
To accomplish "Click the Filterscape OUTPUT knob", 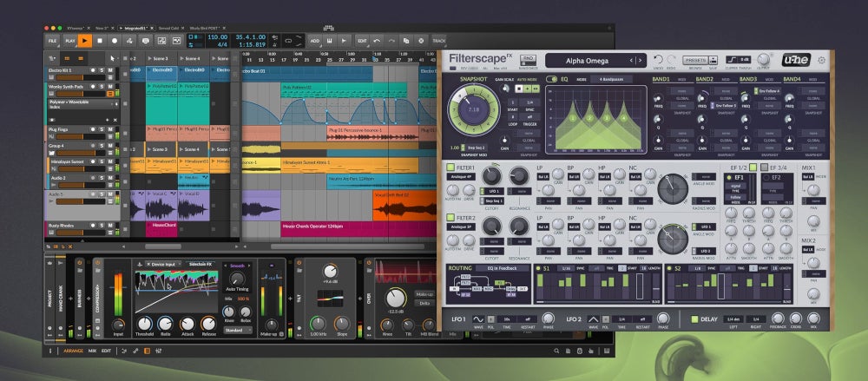I will (763, 60).
